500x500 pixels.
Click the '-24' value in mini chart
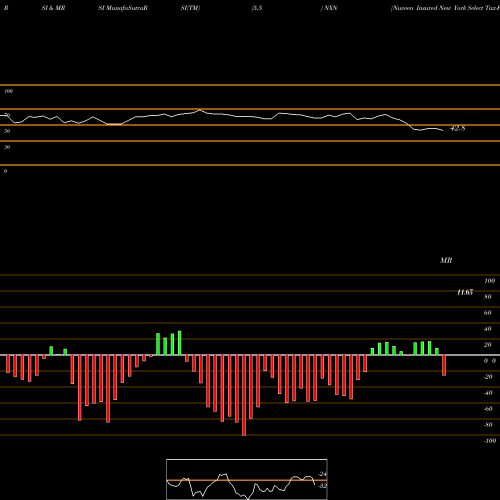[x=322, y=474]
